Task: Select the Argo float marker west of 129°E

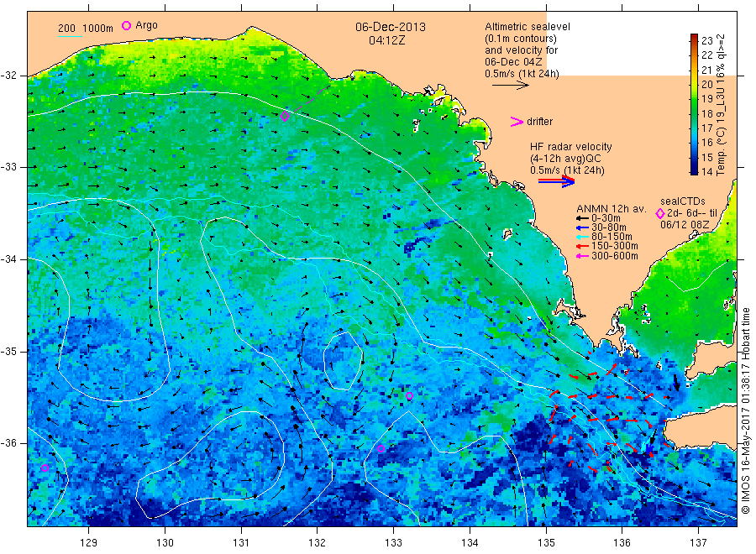Action: tap(45, 468)
